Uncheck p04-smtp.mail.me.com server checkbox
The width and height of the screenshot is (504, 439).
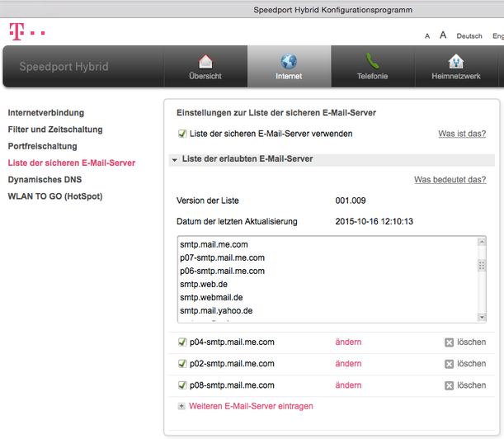(x=182, y=342)
